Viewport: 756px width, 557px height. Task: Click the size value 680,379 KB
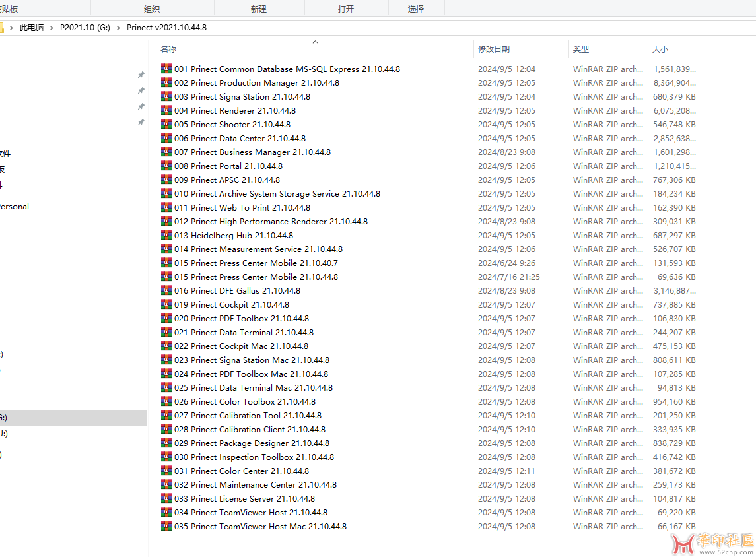click(x=675, y=97)
